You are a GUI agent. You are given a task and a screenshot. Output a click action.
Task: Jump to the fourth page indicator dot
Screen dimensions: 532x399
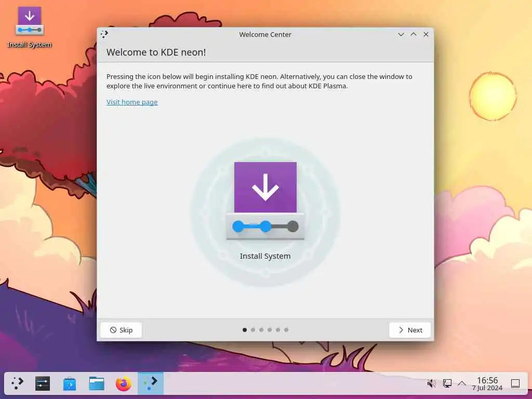tap(270, 330)
